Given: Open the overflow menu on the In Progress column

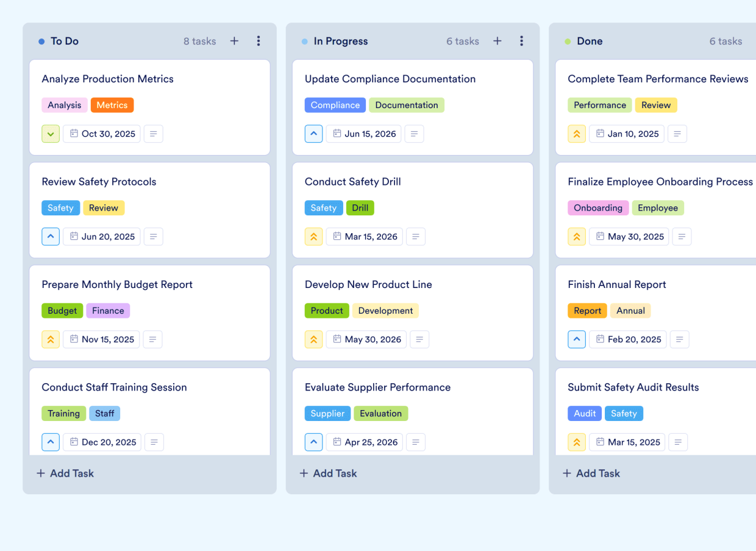Looking at the screenshot, I should coord(522,40).
